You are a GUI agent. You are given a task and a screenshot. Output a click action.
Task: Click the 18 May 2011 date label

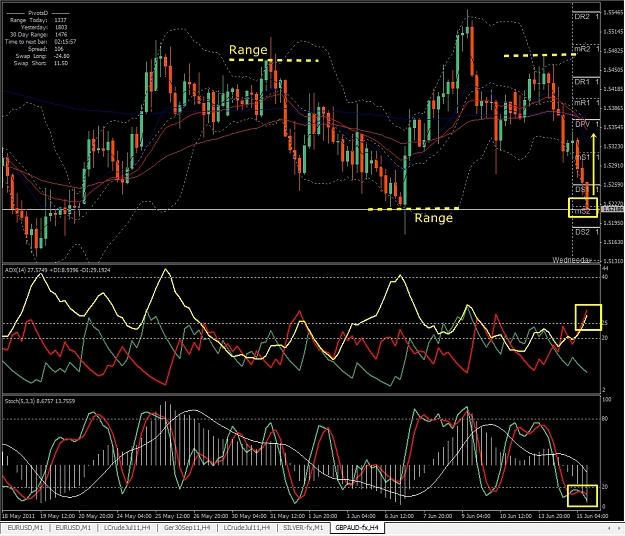tap(18, 516)
